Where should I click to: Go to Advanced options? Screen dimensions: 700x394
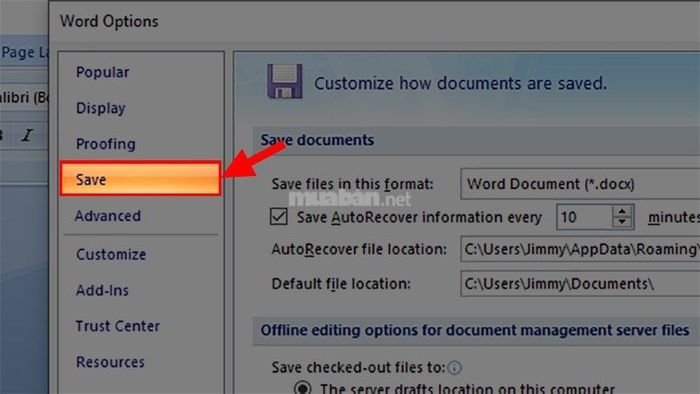coord(108,216)
